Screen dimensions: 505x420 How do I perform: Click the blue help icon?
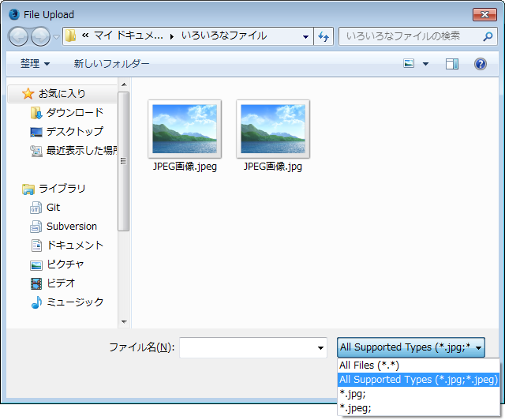(480, 64)
